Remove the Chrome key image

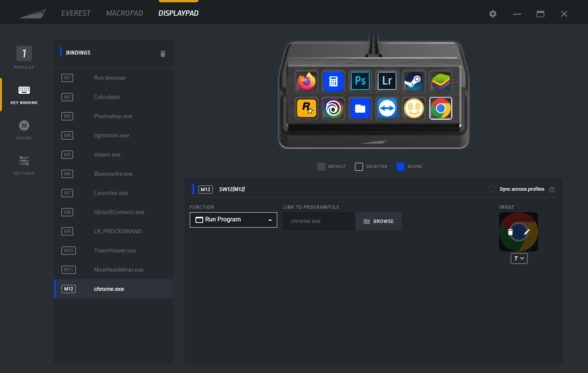tap(510, 232)
